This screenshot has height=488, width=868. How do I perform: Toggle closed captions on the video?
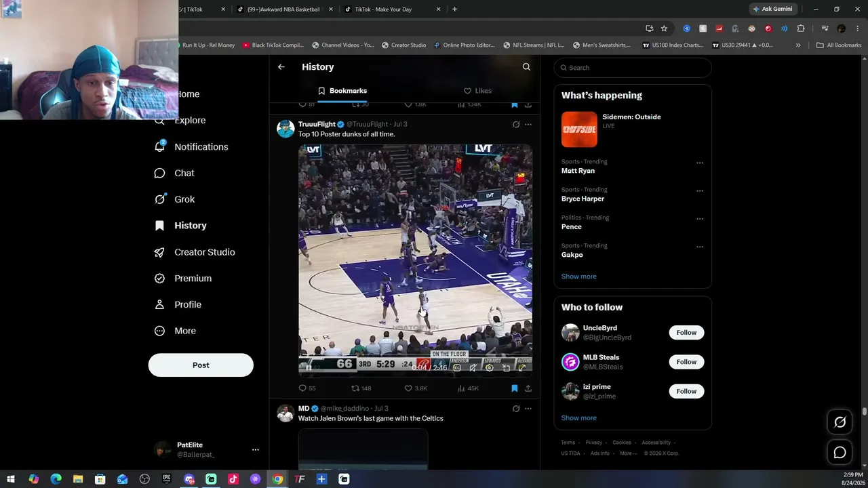tap(457, 367)
